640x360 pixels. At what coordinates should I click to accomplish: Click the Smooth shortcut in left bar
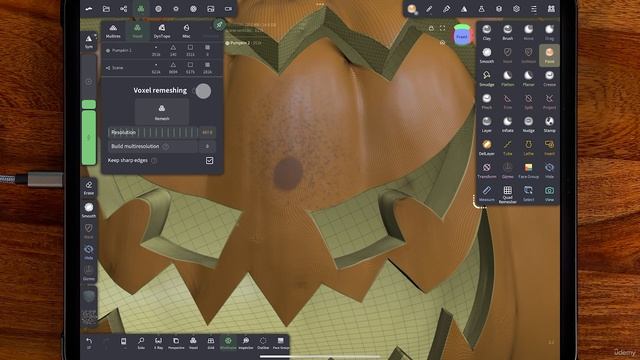click(x=89, y=210)
